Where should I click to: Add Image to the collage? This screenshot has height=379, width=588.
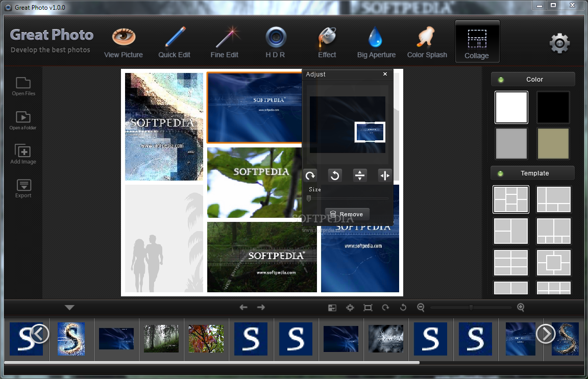tap(23, 155)
